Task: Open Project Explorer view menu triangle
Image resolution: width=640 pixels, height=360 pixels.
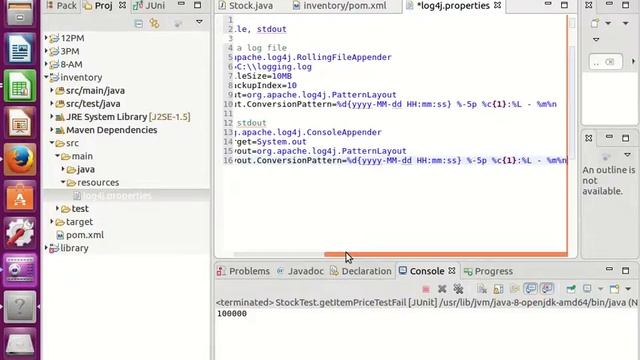Action: tap(199, 22)
